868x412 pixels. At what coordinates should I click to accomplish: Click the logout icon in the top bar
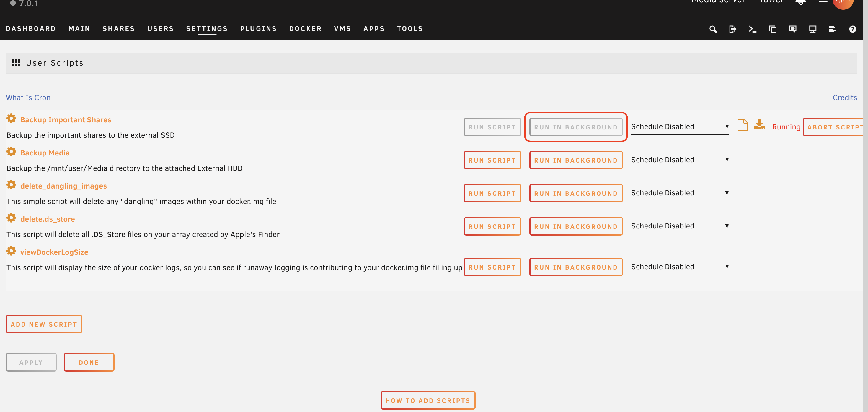pyautogui.click(x=732, y=29)
